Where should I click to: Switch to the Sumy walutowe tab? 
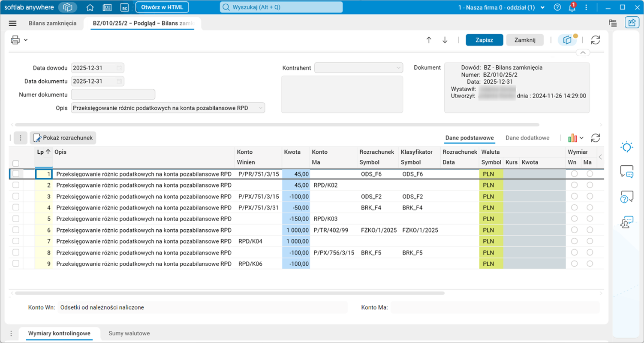click(x=129, y=333)
